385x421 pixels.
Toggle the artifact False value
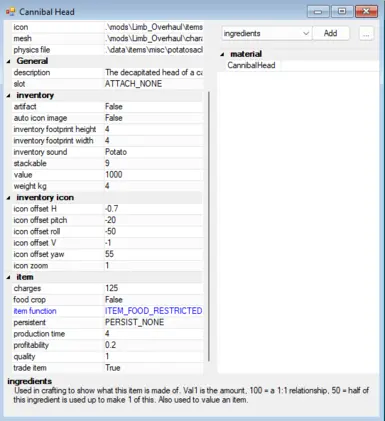pos(153,107)
